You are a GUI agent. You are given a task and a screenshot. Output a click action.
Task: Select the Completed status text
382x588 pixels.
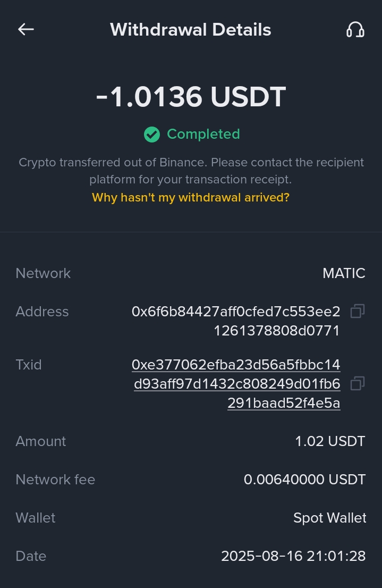[x=203, y=134]
